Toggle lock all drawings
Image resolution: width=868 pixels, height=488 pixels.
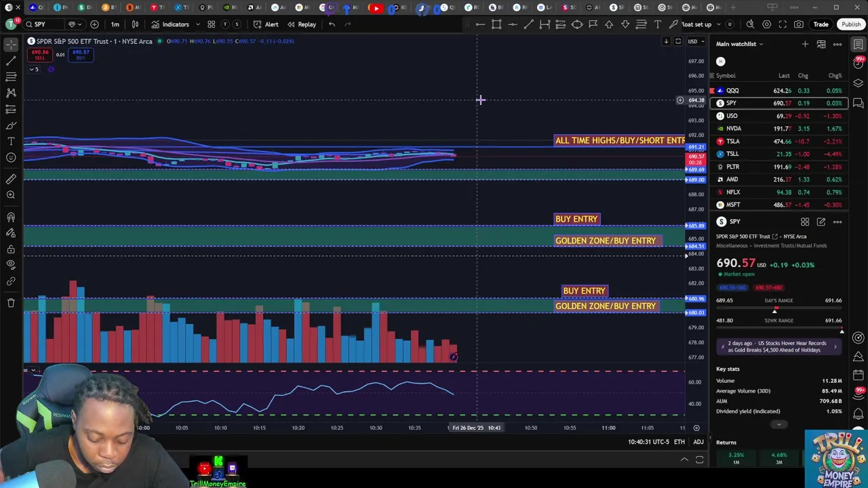11,249
